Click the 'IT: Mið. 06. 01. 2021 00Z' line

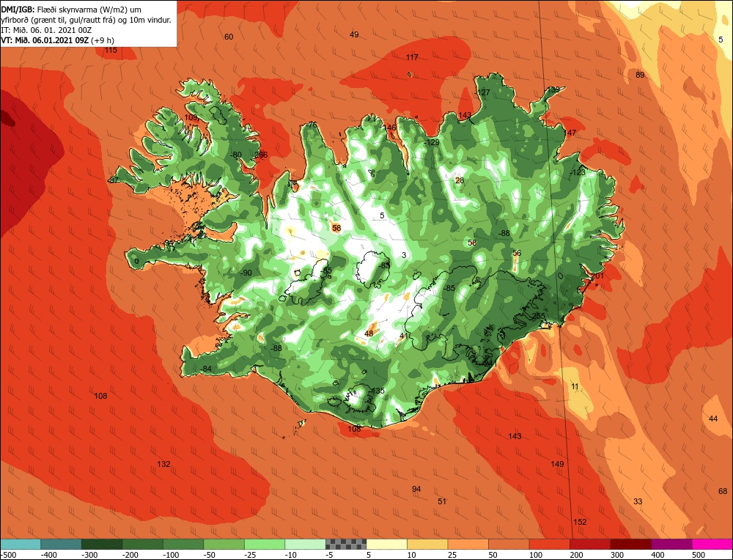coord(46,30)
